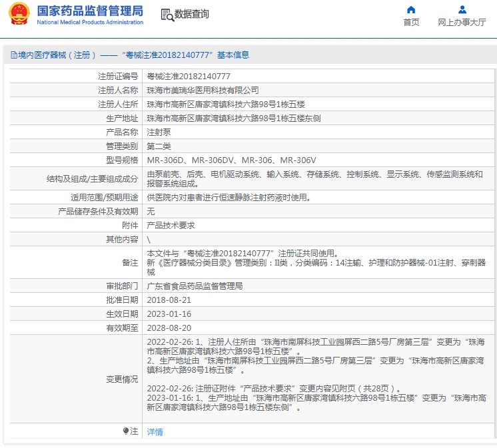Click the 首页 label
The width and height of the screenshot is (497, 448).
click(411, 22)
